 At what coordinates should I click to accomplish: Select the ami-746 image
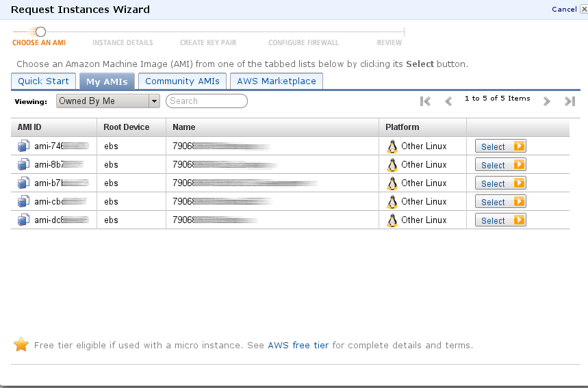coord(500,146)
